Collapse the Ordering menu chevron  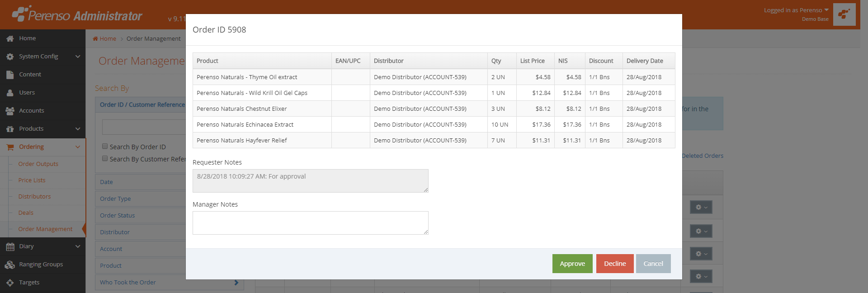[x=78, y=147]
